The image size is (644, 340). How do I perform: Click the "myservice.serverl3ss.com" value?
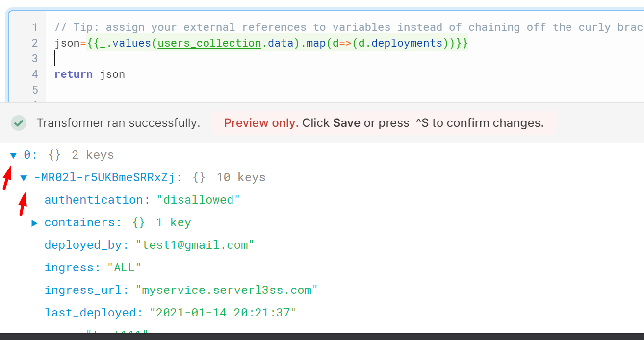pos(227,290)
